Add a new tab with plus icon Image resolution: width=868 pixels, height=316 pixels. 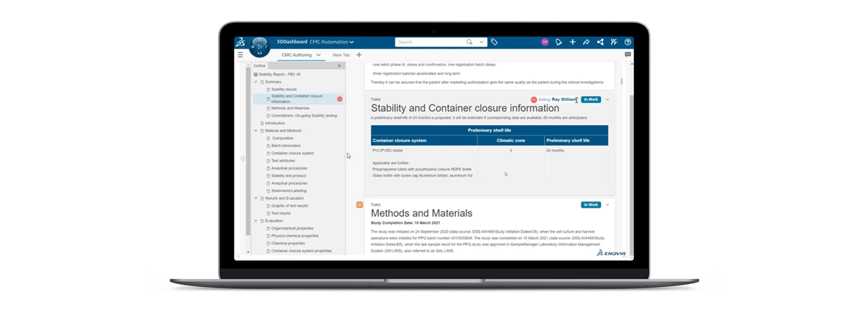359,55
